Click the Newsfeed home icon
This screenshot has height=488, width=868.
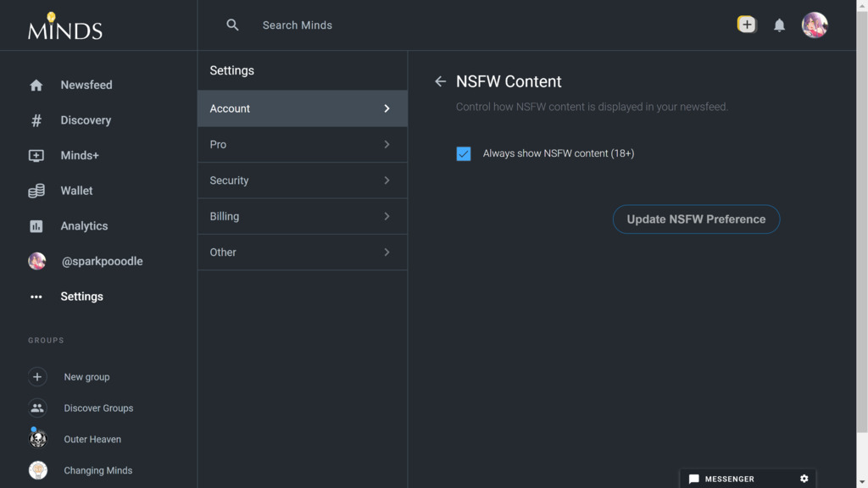pyautogui.click(x=36, y=86)
